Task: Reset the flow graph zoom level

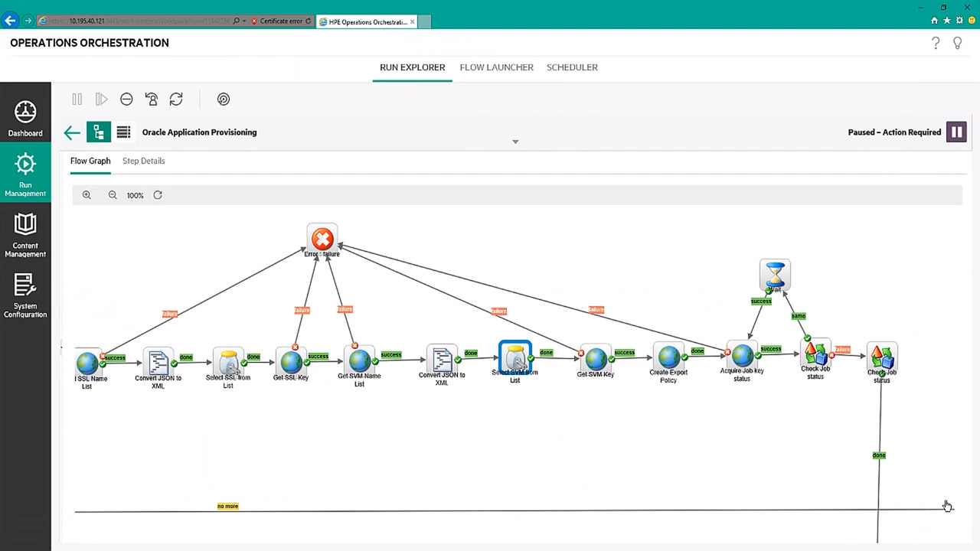Action: click(x=158, y=195)
